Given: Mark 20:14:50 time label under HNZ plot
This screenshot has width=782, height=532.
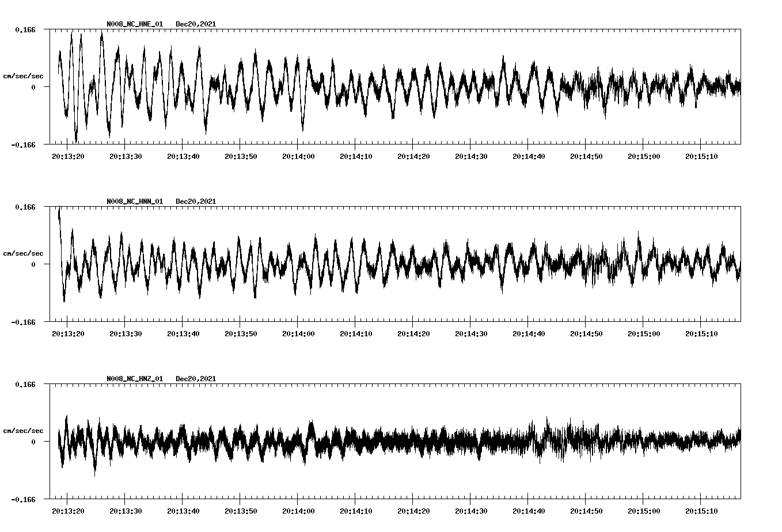Looking at the screenshot, I should pos(586,511).
